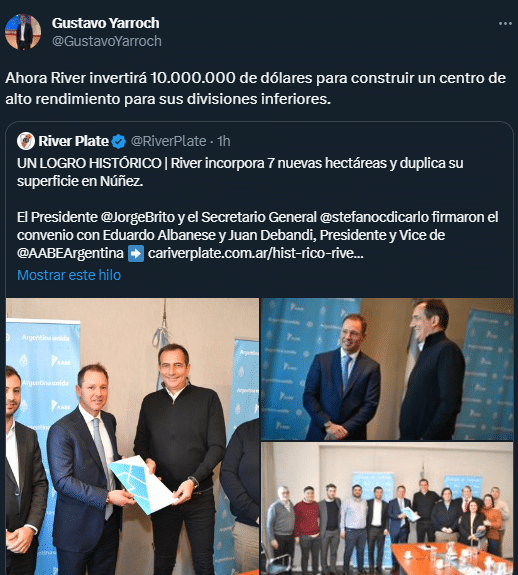Open the @AABEArgentina mention
Image resolution: width=518 pixels, height=575 pixels.
coord(70,253)
